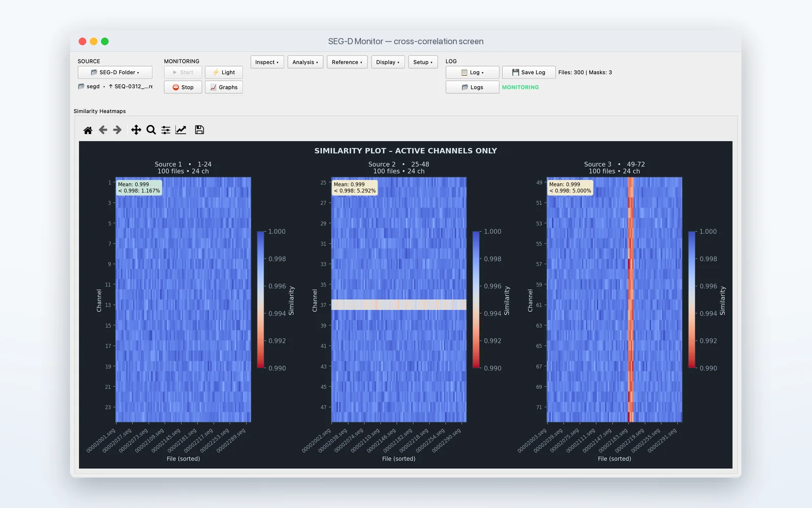Open the Setup menu
The width and height of the screenshot is (812, 508).
(423, 62)
